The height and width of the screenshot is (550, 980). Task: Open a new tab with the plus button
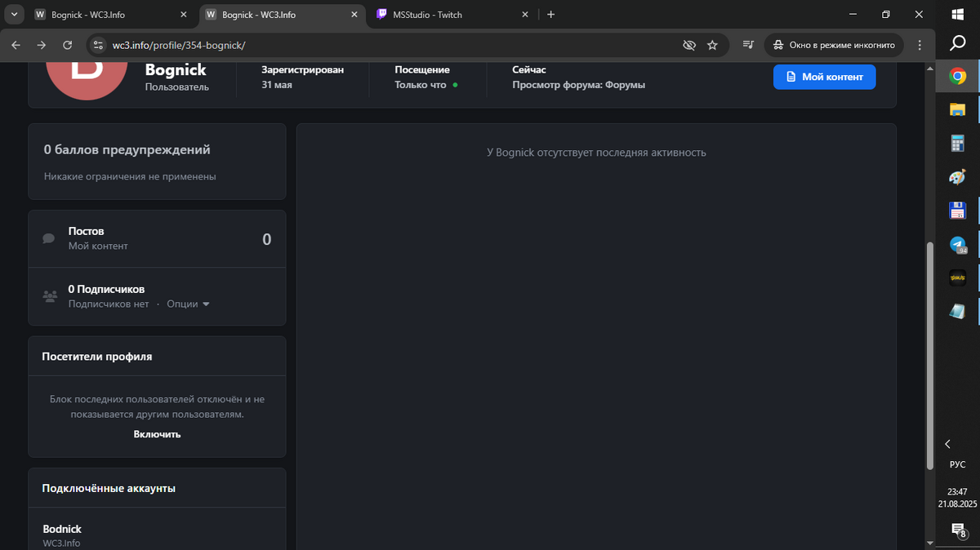pos(551,15)
